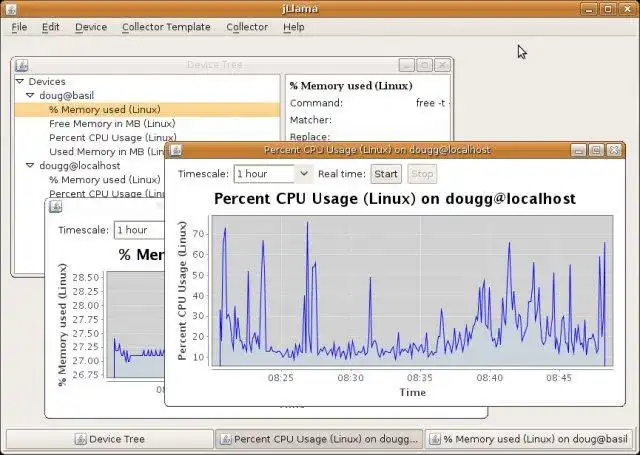The image size is (640, 455).
Task: Click the Matcher: label in details pane
Action: point(311,120)
